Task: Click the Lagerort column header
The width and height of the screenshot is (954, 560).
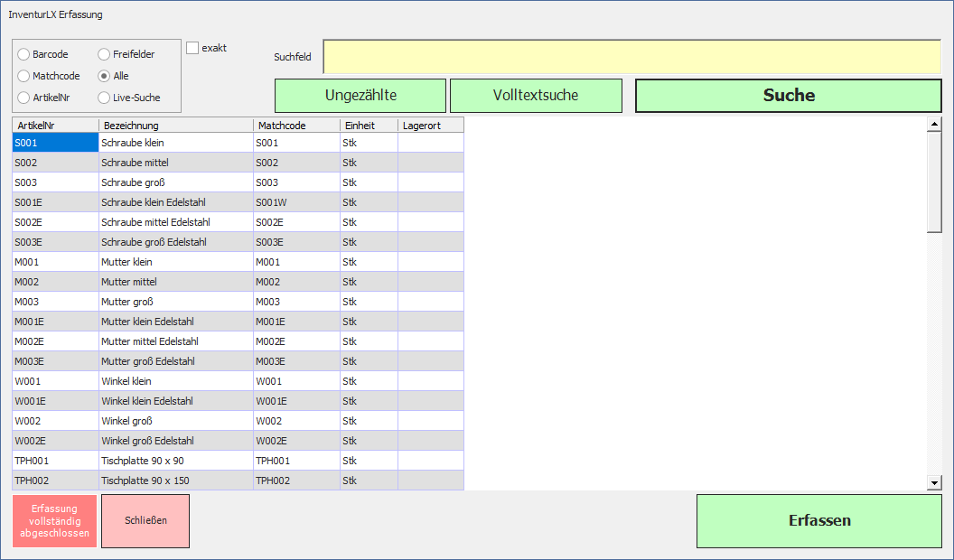Action: [430, 126]
